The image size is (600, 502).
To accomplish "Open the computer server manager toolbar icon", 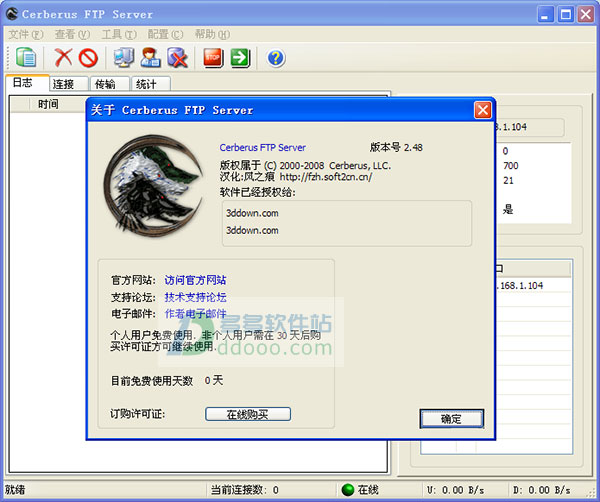I will click(x=124, y=57).
